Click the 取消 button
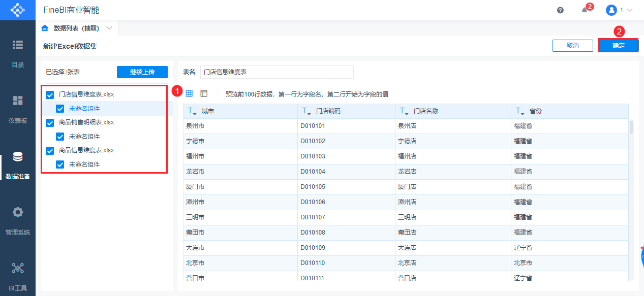644x296 pixels. click(573, 45)
